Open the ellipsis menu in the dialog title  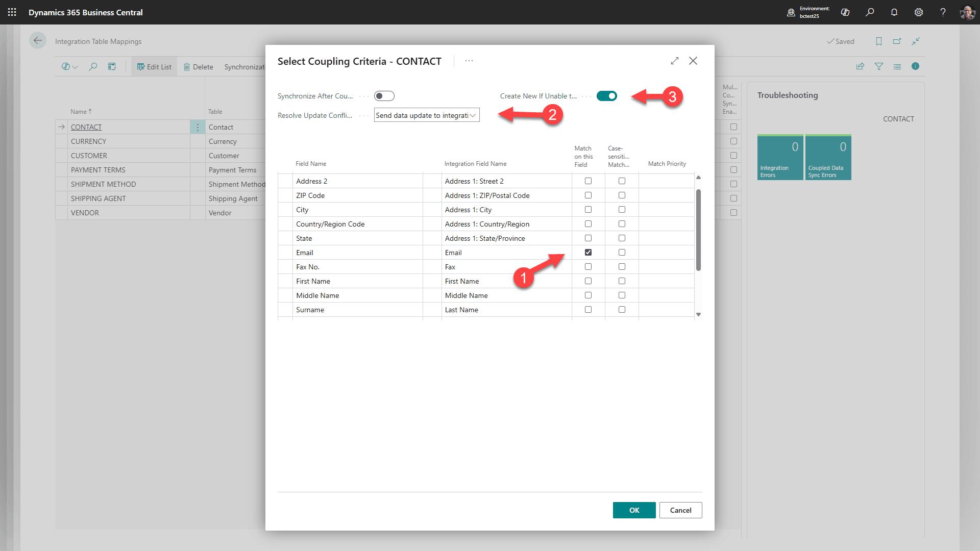469,61
